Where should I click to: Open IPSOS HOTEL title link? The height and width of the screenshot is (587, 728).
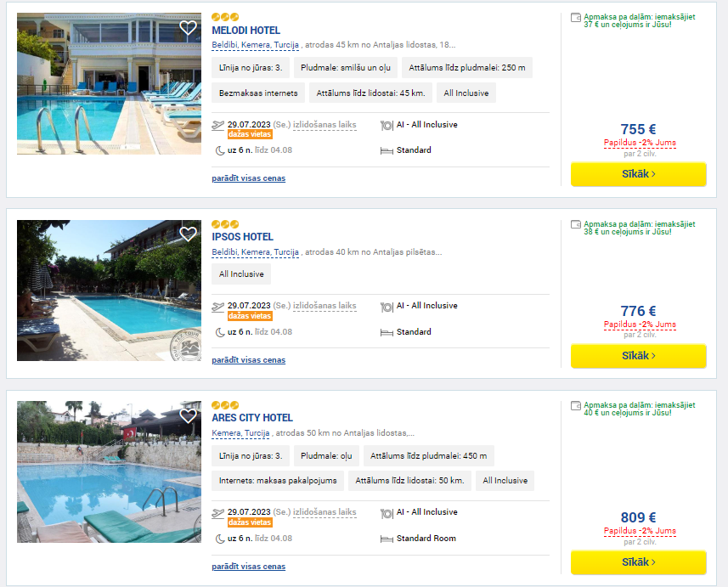point(242,237)
